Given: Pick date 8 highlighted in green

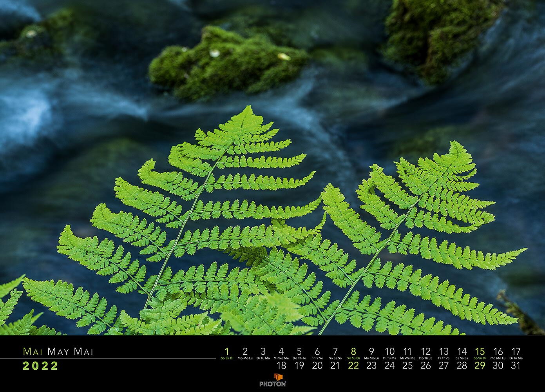Looking at the screenshot, I should click(353, 351).
